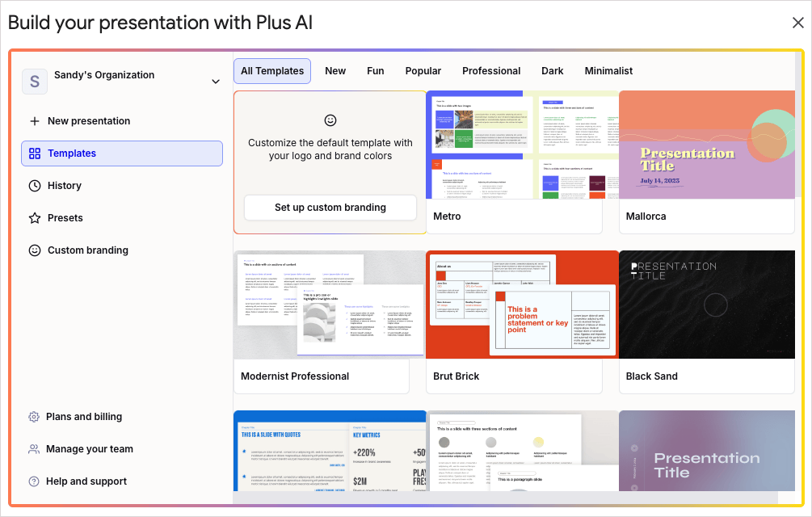This screenshot has width=812, height=517.
Task: Pick the blue Key Metrics template thumbnail
Action: 330,451
